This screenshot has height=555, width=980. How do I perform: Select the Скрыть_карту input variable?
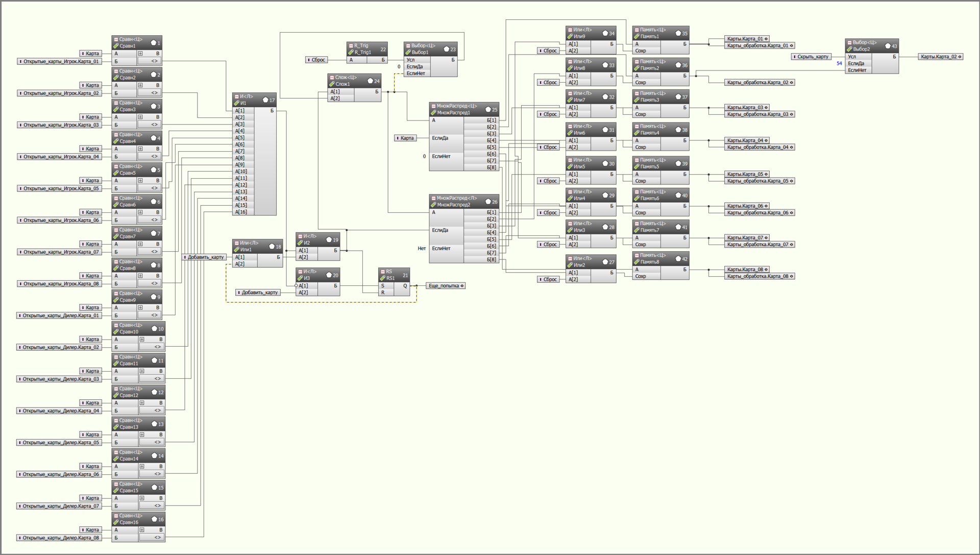812,57
